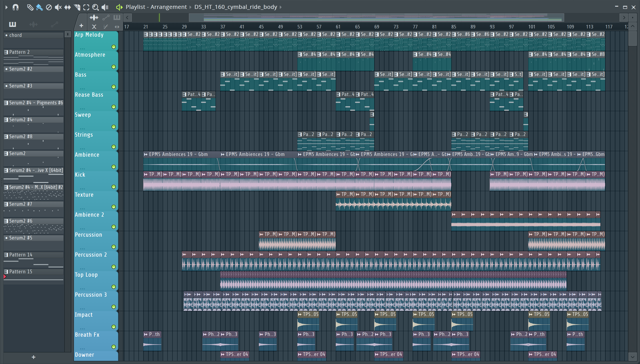Select the Texture track header

(x=96, y=201)
